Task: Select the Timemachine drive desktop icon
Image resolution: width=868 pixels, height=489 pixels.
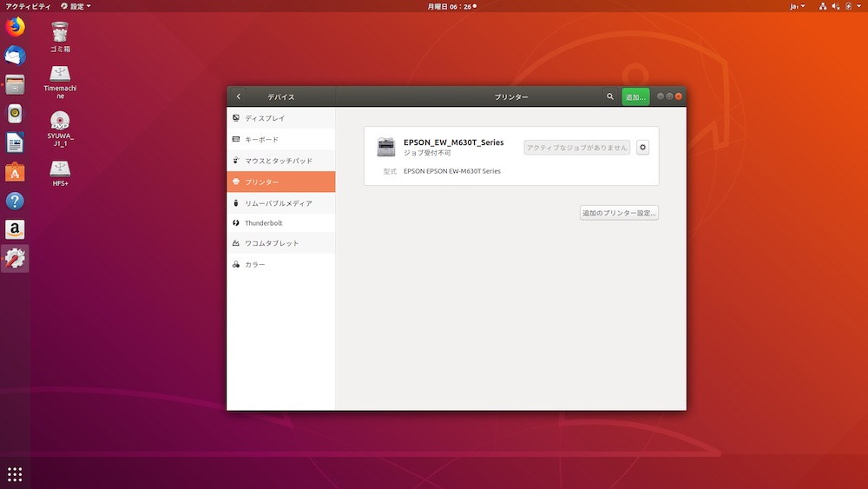Action: pyautogui.click(x=60, y=82)
